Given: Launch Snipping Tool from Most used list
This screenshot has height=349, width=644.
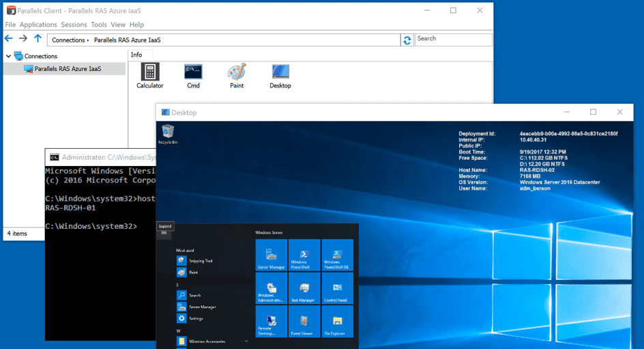Looking at the screenshot, I should [x=195, y=261].
